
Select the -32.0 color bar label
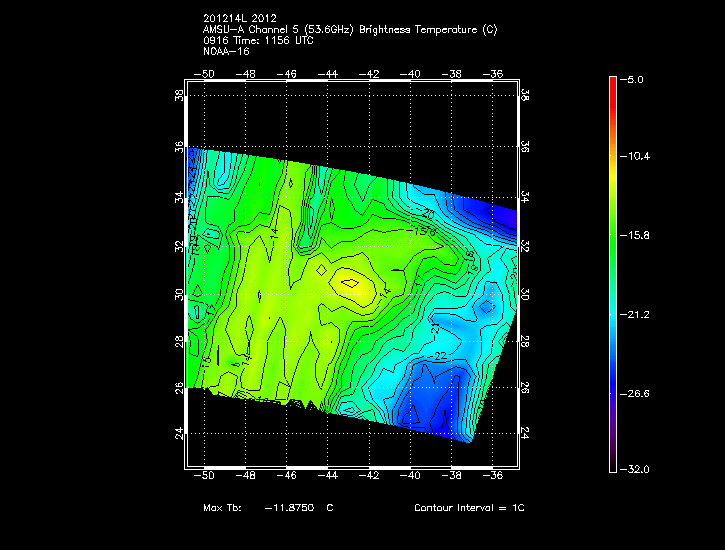(x=638, y=469)
